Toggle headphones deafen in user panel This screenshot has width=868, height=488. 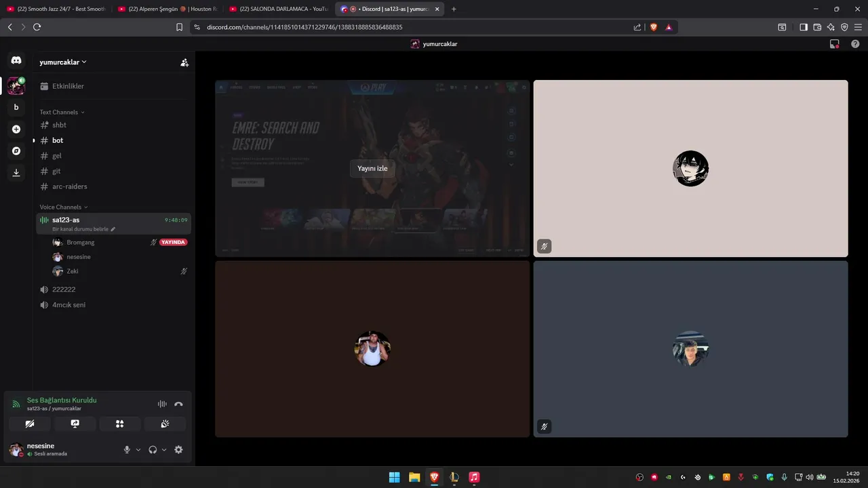(x=153, y=449)
